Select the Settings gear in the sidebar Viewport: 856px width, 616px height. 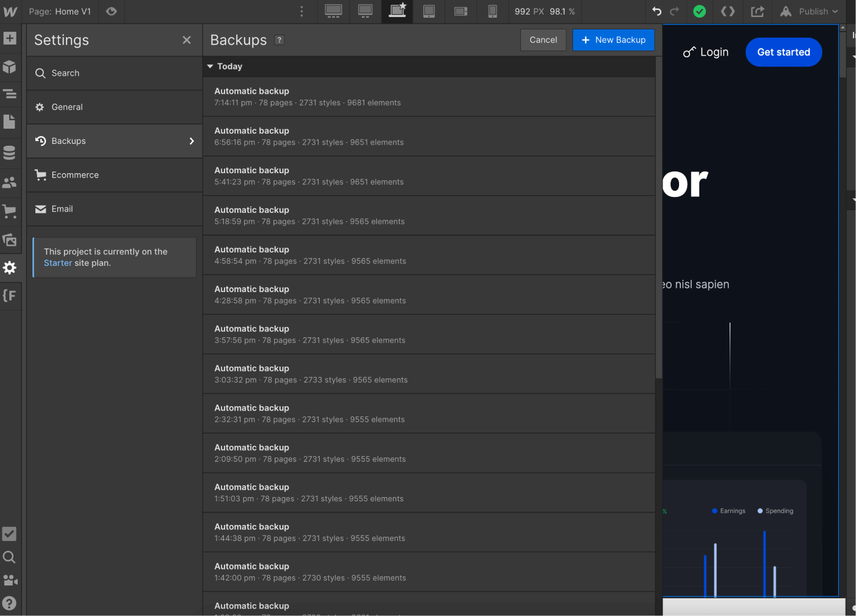coord(10,267)
